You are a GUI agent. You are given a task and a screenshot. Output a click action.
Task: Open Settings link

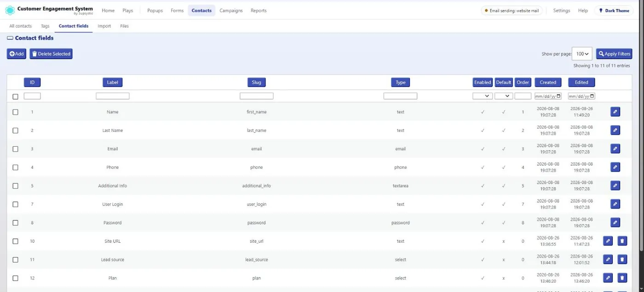click(562, 11)
